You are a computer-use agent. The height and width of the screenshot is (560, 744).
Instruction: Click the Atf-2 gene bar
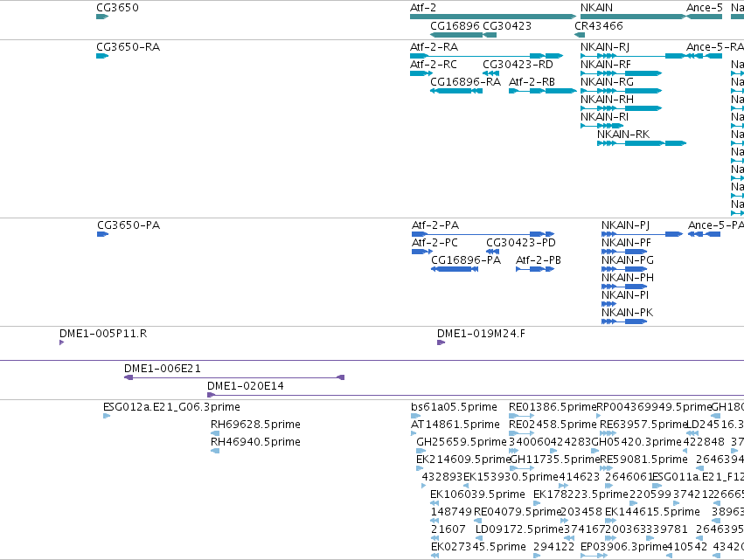tap(493, 17)
